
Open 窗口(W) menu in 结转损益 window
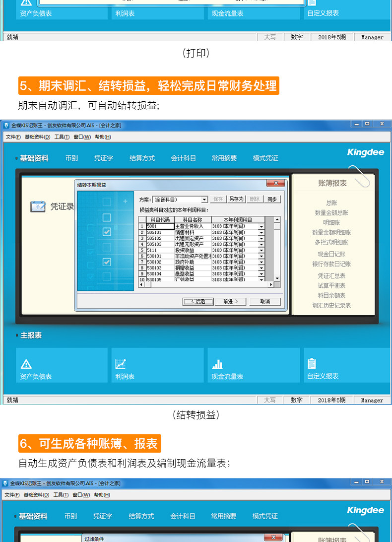pyautogui.click(x=82, y=137)
